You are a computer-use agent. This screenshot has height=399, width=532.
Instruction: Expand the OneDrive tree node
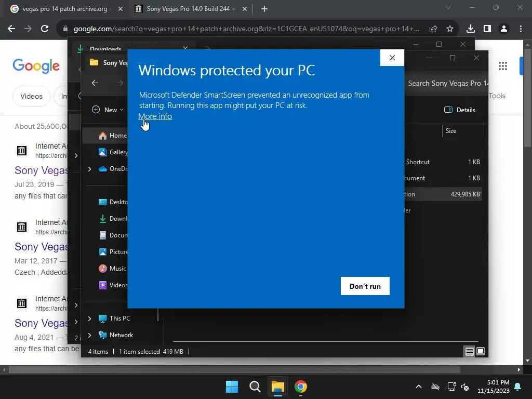click(89, 169)
